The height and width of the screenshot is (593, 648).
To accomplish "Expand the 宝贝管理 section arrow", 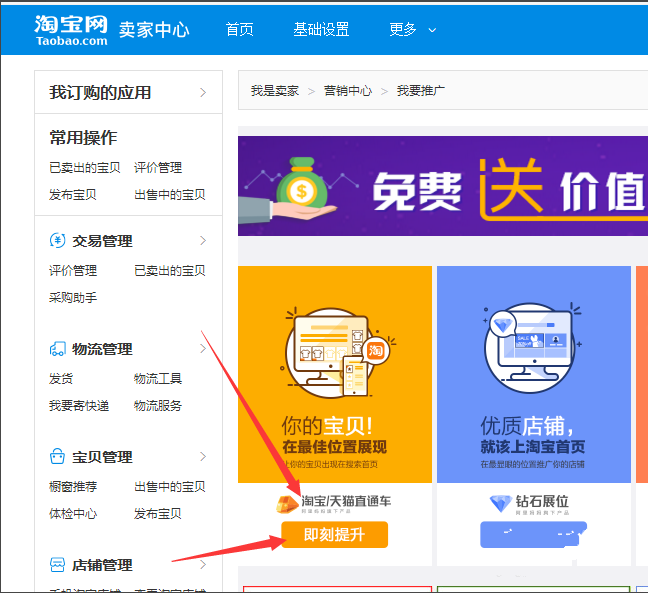I will click(203, 457).
